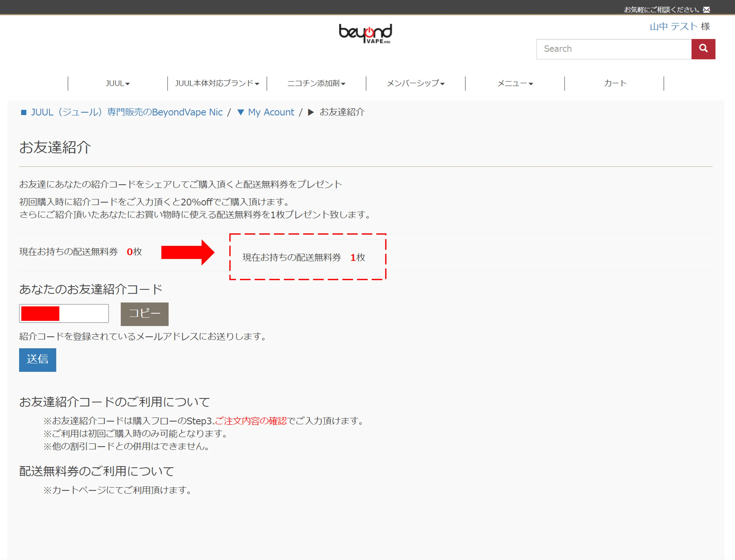Click the search magnifier icon

704,49
